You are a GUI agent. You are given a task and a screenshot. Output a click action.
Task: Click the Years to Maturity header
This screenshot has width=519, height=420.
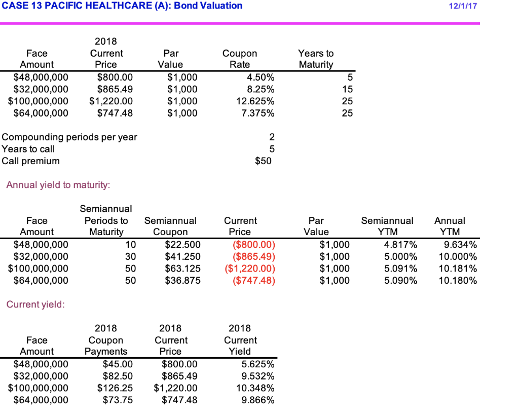click(x=315, y=59)
